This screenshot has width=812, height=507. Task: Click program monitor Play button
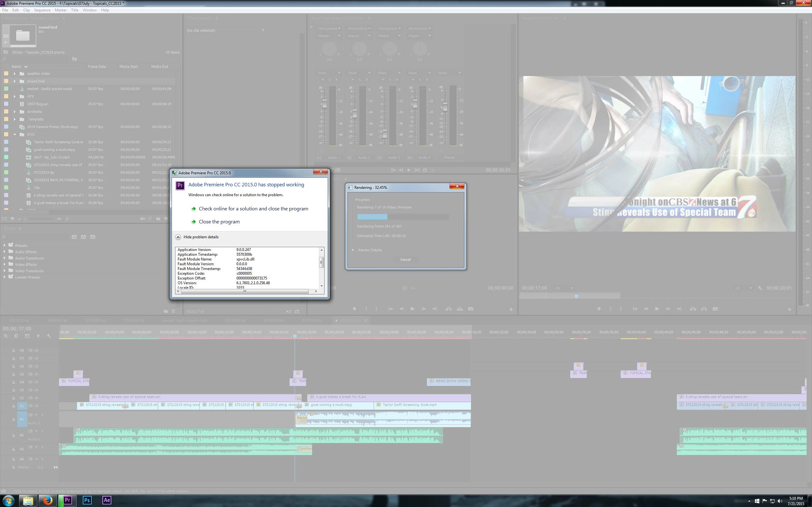[x=657, y=309]
